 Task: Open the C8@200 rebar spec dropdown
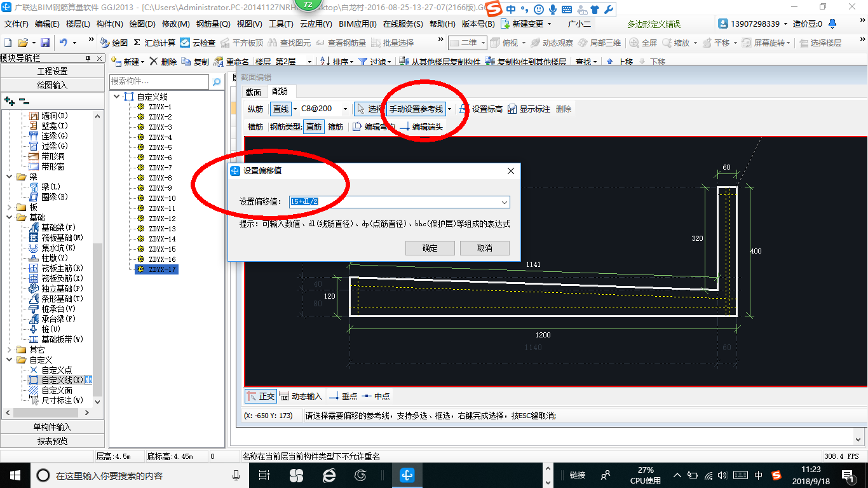[x=345, y=109]
